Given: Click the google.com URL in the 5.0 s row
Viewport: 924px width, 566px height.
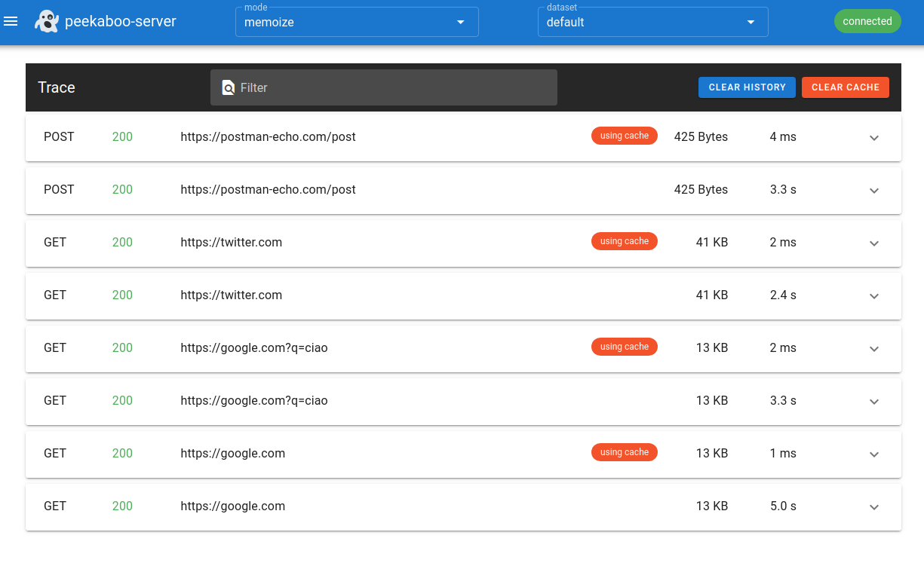Looking at the screenshot, I should 232,506.
